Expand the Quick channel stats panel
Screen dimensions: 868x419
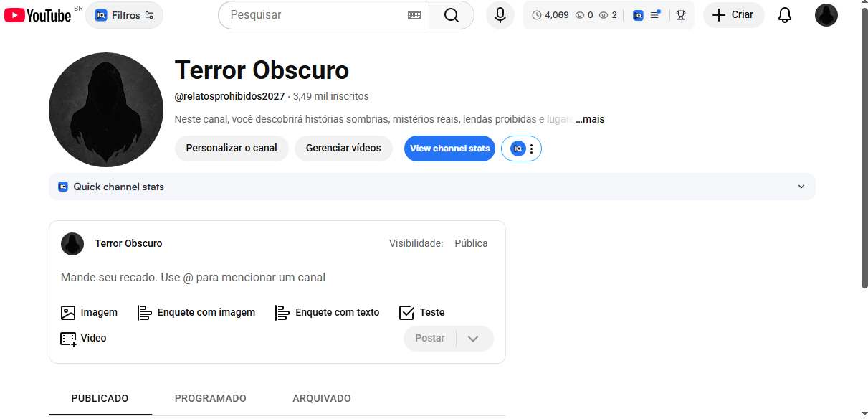coord(801,186)
